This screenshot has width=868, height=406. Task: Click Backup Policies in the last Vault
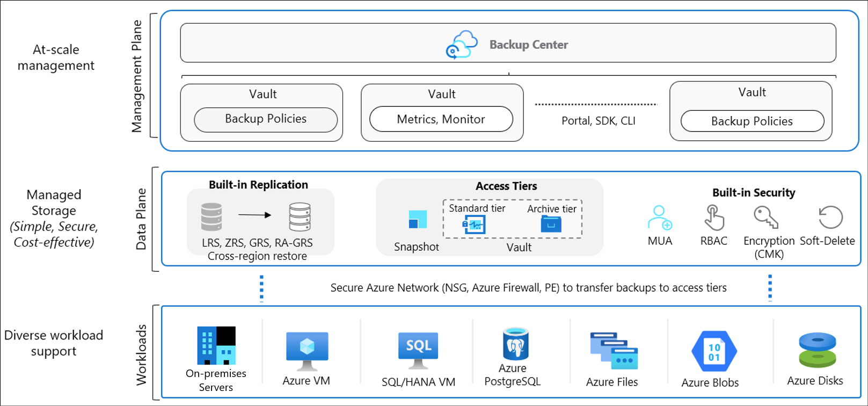tap(752, 121)
